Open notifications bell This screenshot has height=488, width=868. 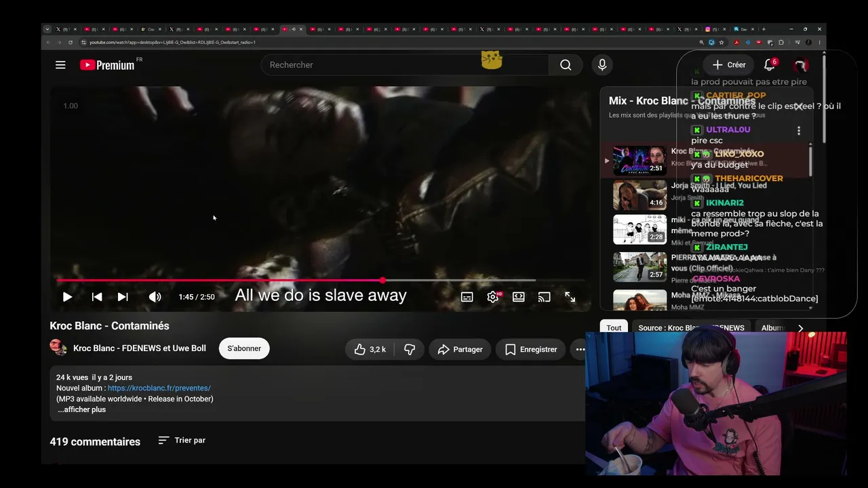click(769, 65)
